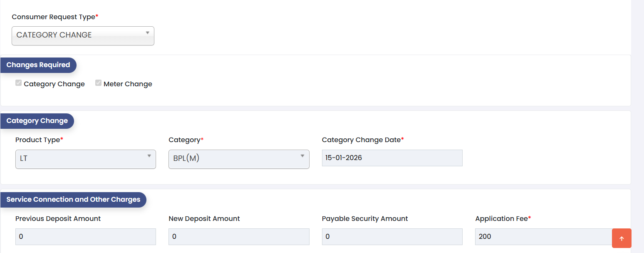The width and height of the screenshot is (644, 253).
Task: Open the Consumer Request Type dropdown
Action: [83, 35]
